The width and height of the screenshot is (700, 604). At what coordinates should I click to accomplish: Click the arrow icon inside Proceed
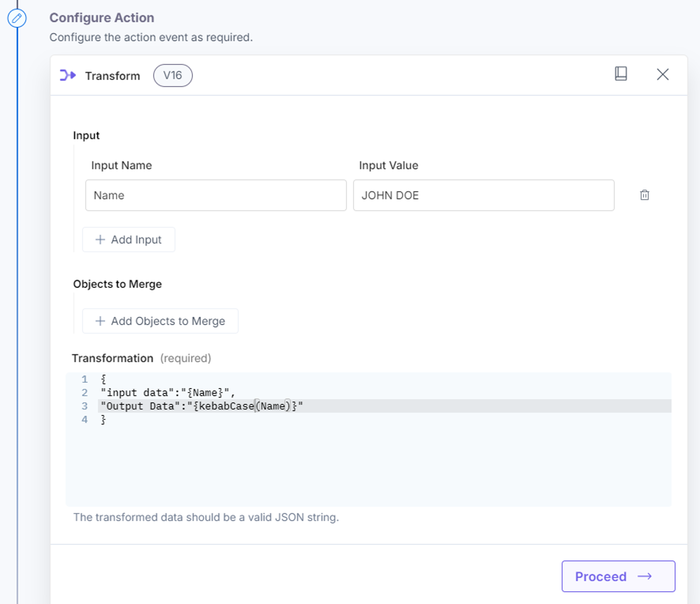pos(644,576)
